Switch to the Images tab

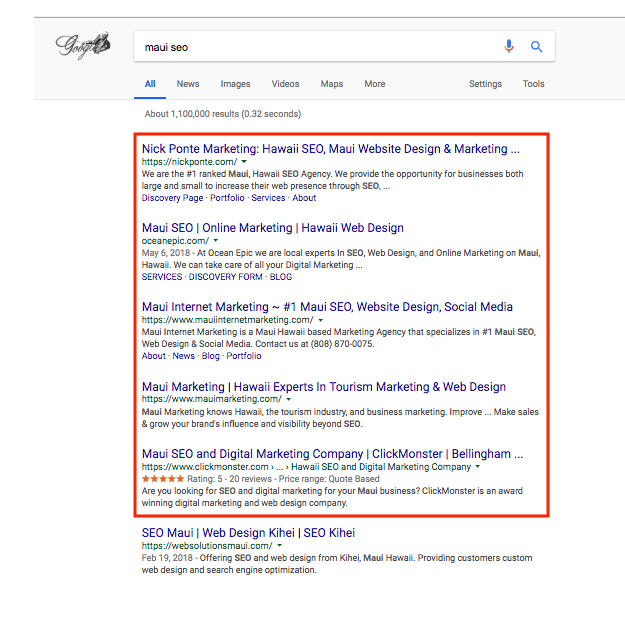(x=235, y=84)
